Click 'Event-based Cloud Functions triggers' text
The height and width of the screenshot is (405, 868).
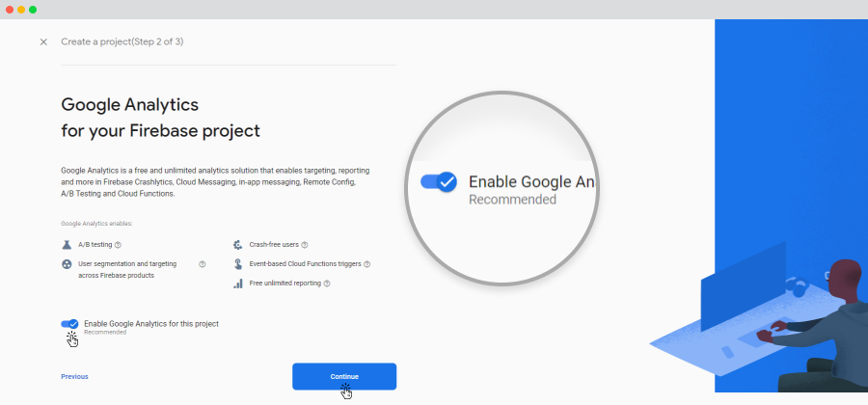[x=305, y=264]
